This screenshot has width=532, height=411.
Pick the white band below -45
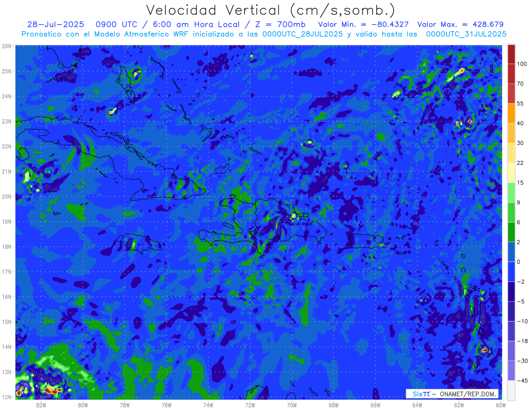tap(511, 390)
